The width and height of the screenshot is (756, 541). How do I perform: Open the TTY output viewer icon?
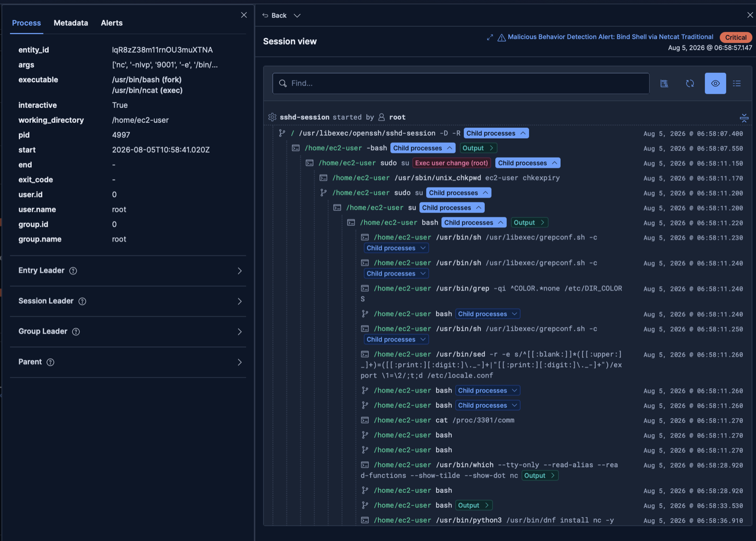click(x=664, y=83)
